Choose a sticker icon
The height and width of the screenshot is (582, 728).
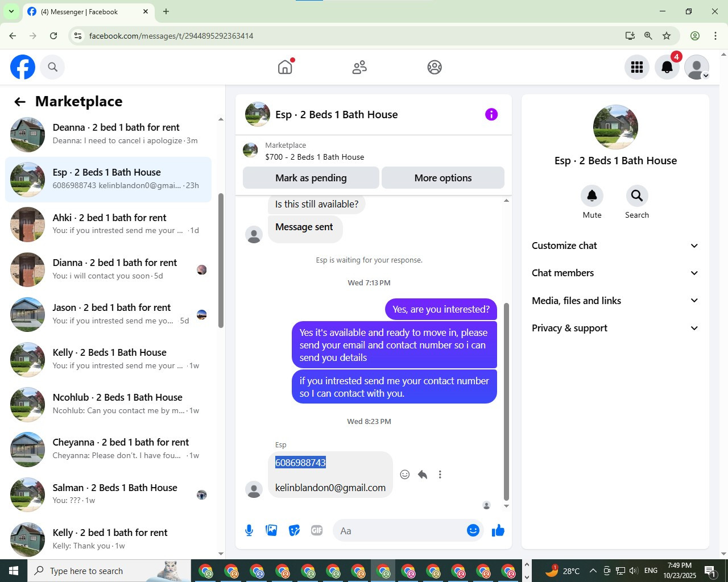(294, 530)
